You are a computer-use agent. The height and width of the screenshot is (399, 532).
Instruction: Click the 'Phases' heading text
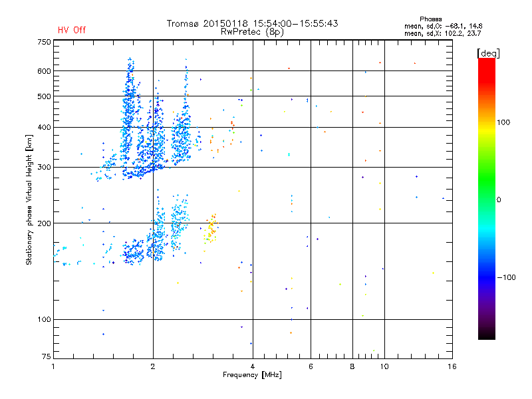430,19
